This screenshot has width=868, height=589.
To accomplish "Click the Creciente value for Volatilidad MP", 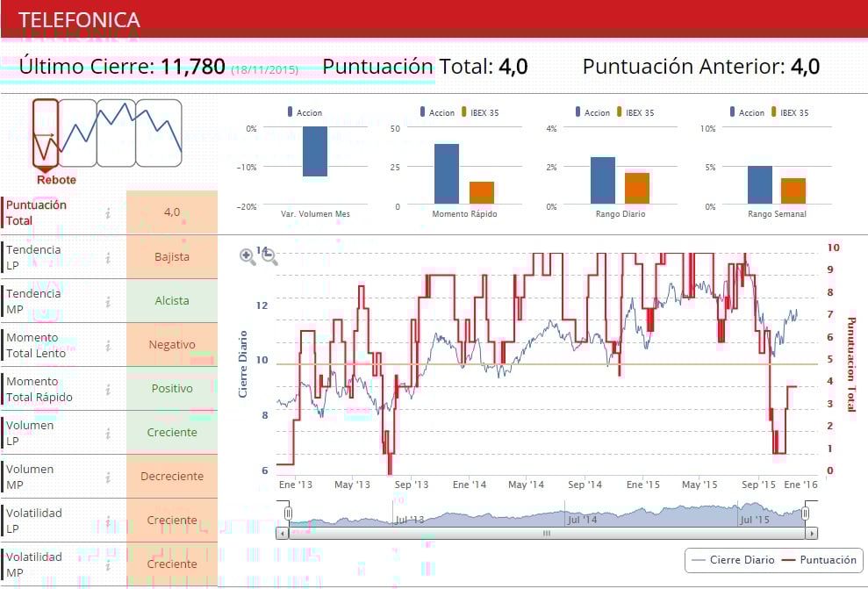I will 172,564.
